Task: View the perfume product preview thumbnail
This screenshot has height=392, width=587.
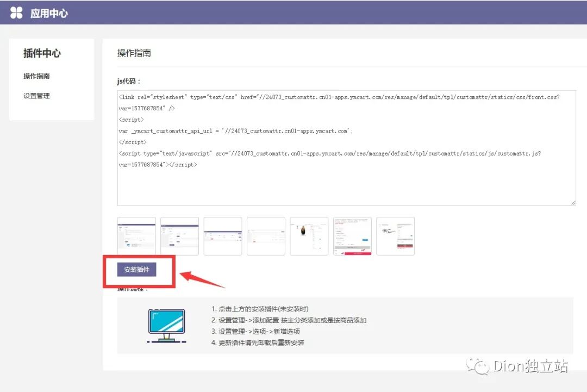Action: coord(309,236)
